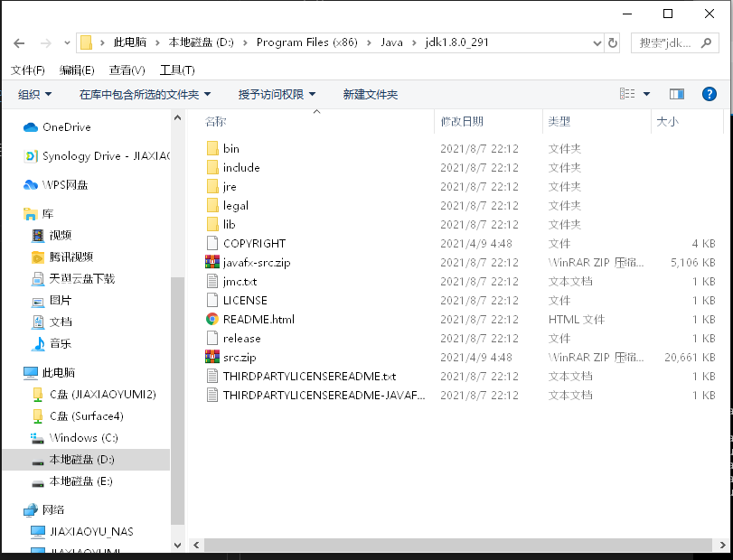Screen dimensions: 733x560
Task: Open the 查看(V) menu
Action: coord(127,70)
